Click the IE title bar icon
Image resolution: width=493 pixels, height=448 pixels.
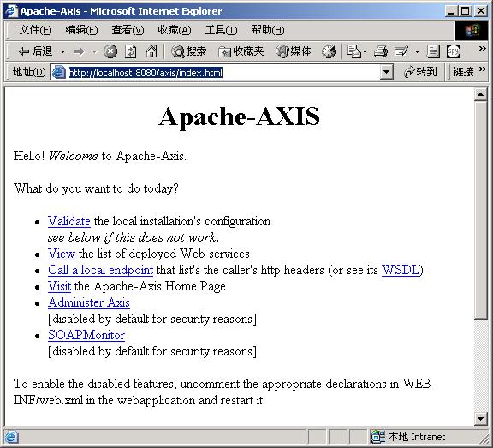[x=11, y=11]
